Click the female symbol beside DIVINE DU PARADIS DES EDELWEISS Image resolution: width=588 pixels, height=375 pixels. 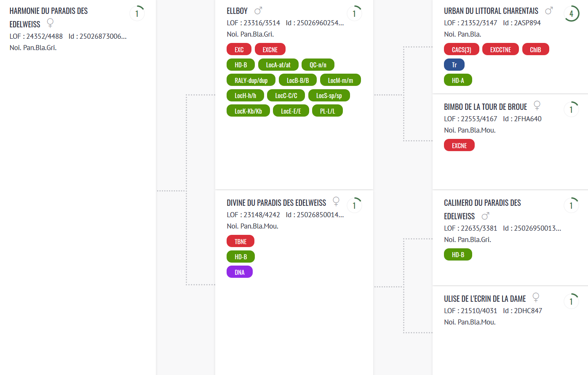[x=336, y=201]
